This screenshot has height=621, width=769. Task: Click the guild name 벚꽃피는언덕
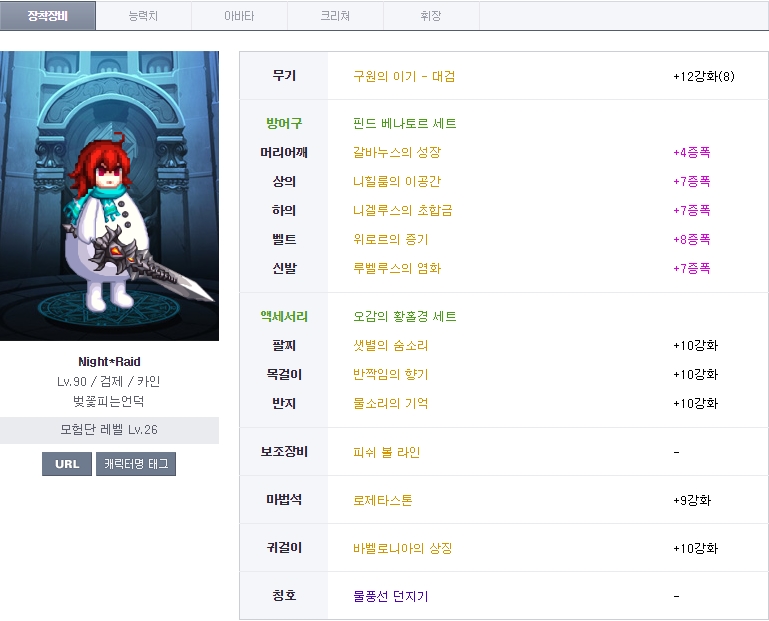coord(109,401)
